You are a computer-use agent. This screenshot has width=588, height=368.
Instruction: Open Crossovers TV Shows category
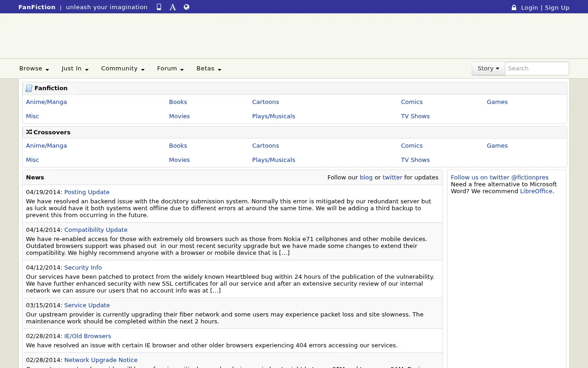415,160
